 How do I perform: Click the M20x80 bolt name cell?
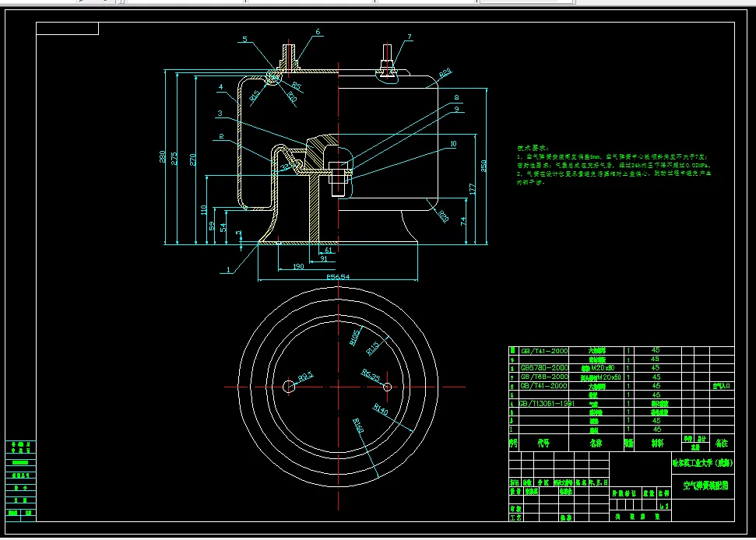point(597,368)
